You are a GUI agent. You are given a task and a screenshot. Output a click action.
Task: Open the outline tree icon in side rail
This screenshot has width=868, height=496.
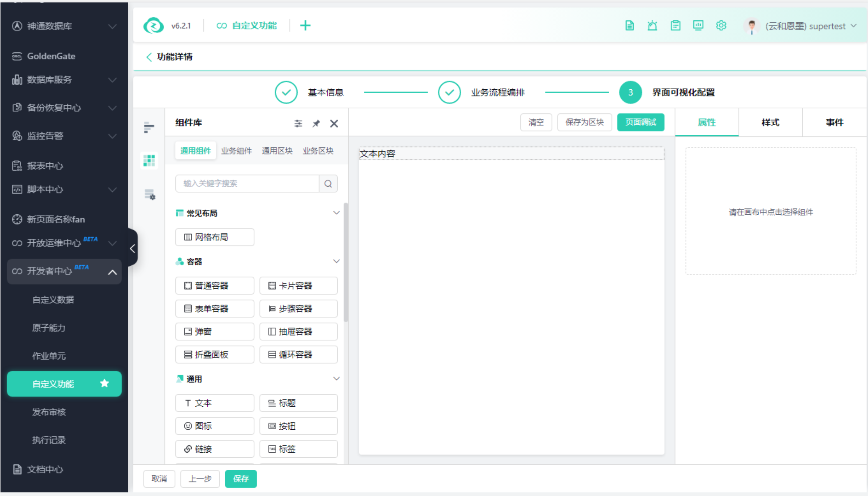click(149, 127)
